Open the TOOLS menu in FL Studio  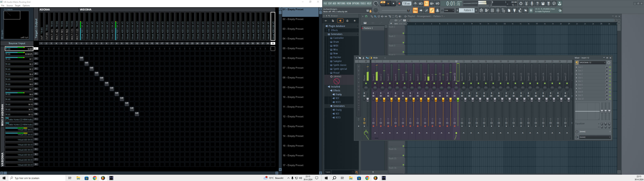363,4
